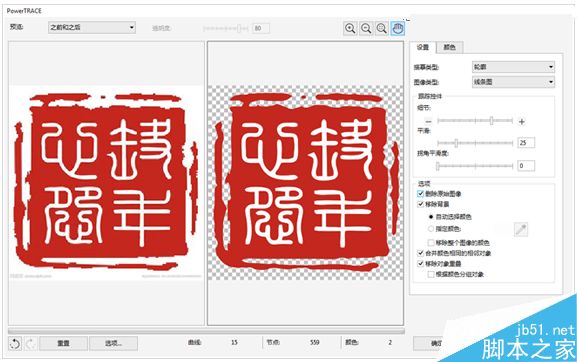
Task: Toggle the 移除背景 checkbox
Action: pyautogui.click(x=421, y=204)
